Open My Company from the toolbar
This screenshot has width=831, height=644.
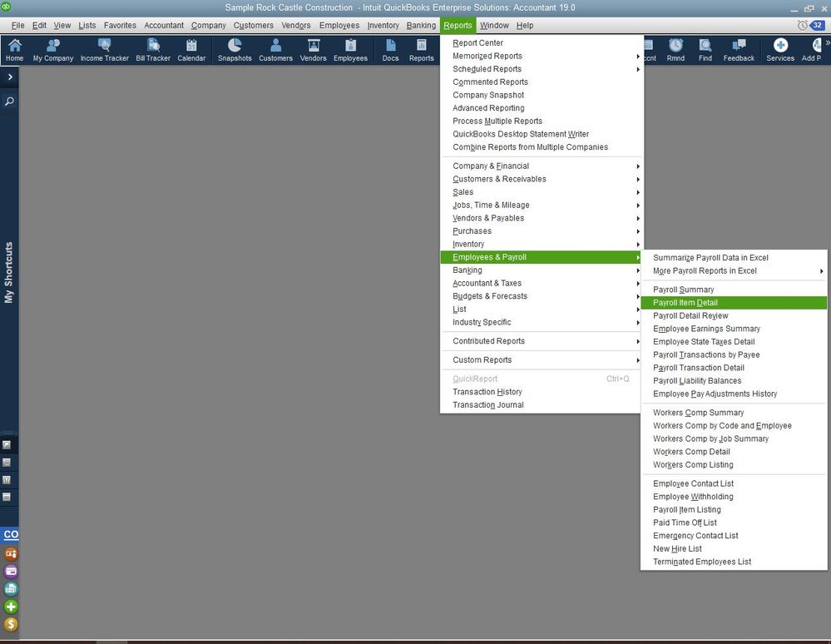click(x=53, y=50)
